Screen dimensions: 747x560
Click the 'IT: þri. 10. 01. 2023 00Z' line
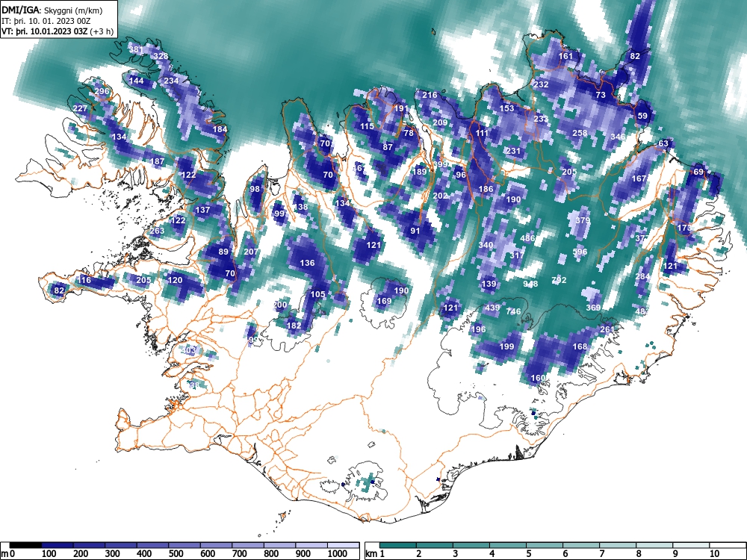point(46,21)
